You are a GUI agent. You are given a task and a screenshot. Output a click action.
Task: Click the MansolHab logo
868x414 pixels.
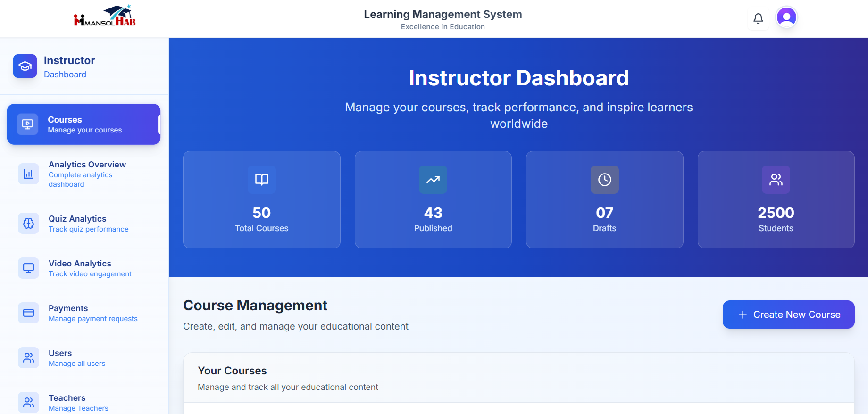tap(105, 17)
